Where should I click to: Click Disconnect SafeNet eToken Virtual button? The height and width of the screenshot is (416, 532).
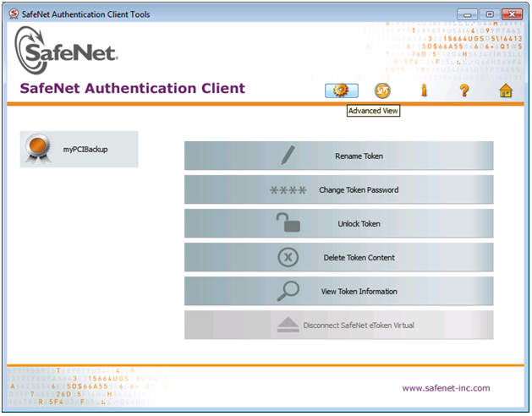pos(338,325)
